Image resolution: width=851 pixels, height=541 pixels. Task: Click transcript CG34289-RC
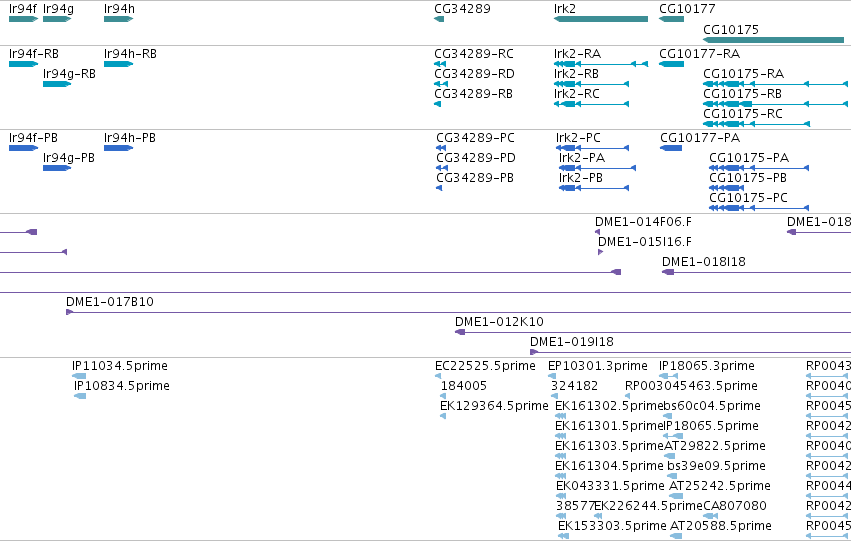[440, 64]
